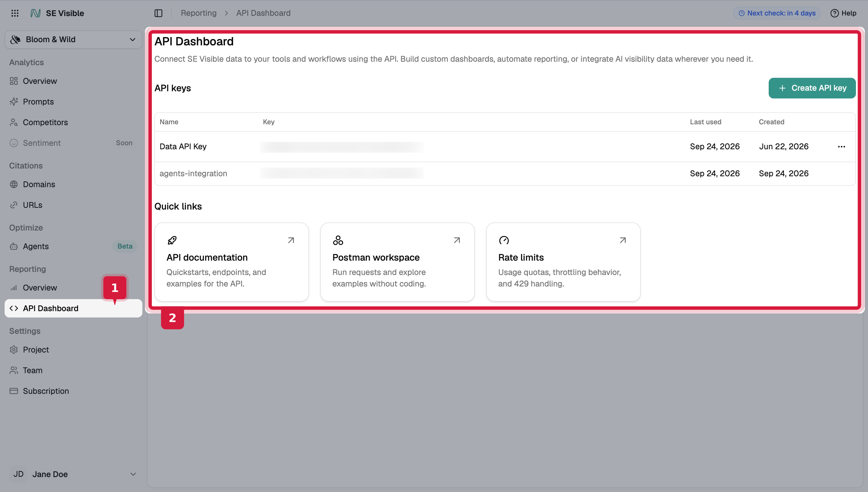Click the Last used column header
Viewport: 868px width, 492px height.
coord(706,122)
